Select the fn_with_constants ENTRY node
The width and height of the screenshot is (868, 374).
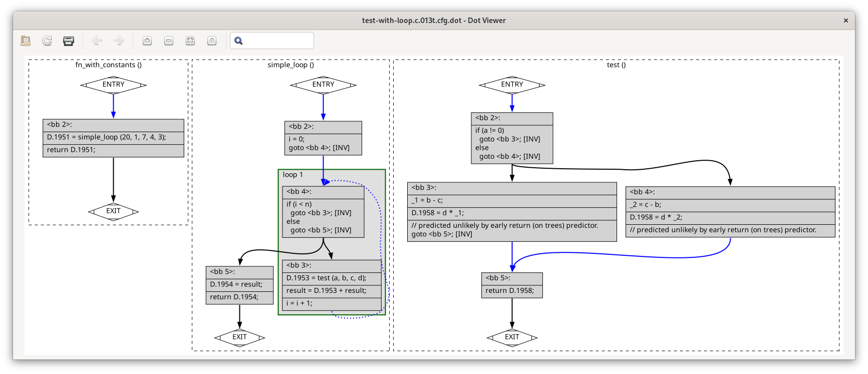[x=113, y=85]
